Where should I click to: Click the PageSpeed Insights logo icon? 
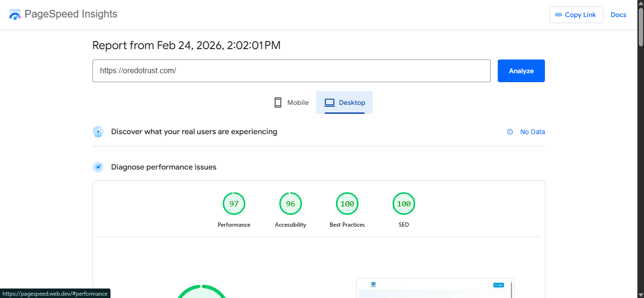15,15
